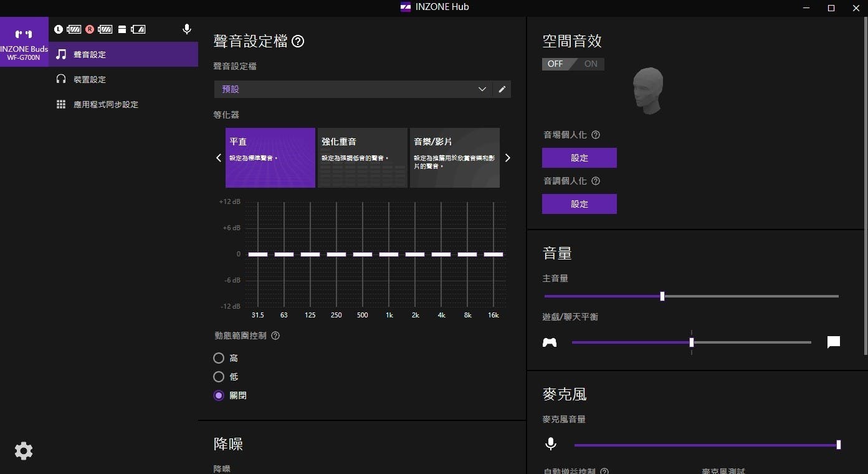Open 應用程式同步設定 tab

(x=123, y=104)
